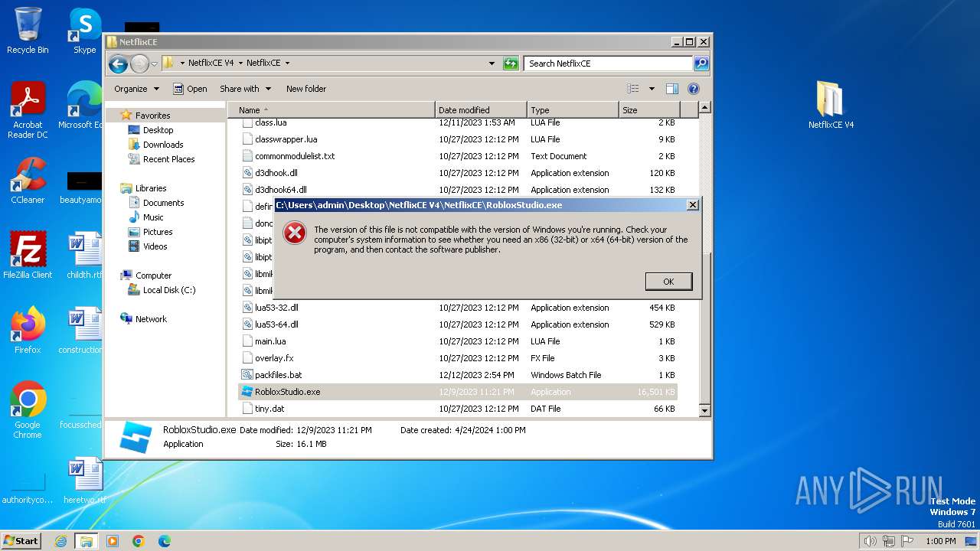Click the search magnifier icon
The height and width of the screenshot is (551, 980).
tap(701, 64)
